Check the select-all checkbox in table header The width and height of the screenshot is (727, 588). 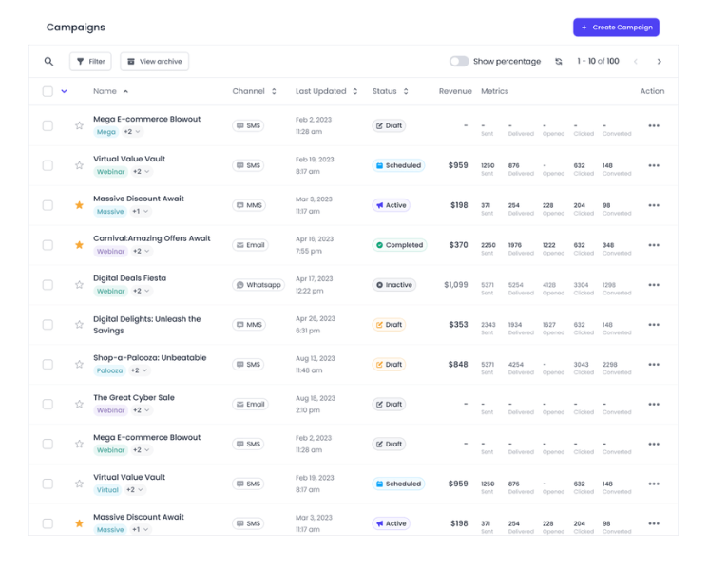[x=48, y=92]
